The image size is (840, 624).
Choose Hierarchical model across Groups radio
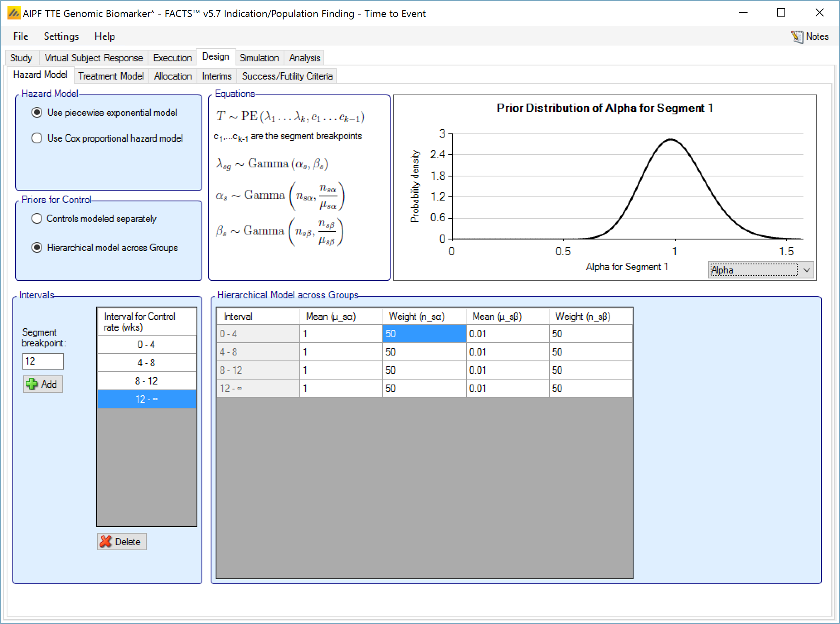click(37, 248)
